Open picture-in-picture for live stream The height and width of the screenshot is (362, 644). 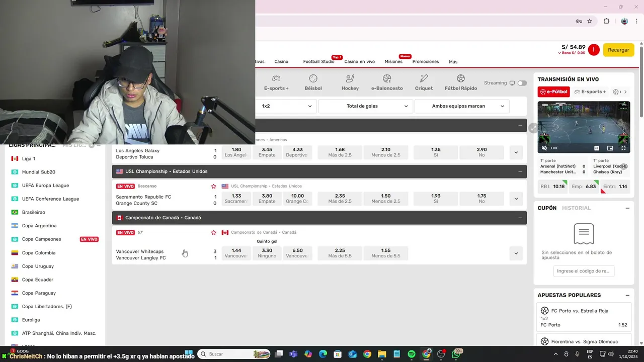tap(610, 148)
